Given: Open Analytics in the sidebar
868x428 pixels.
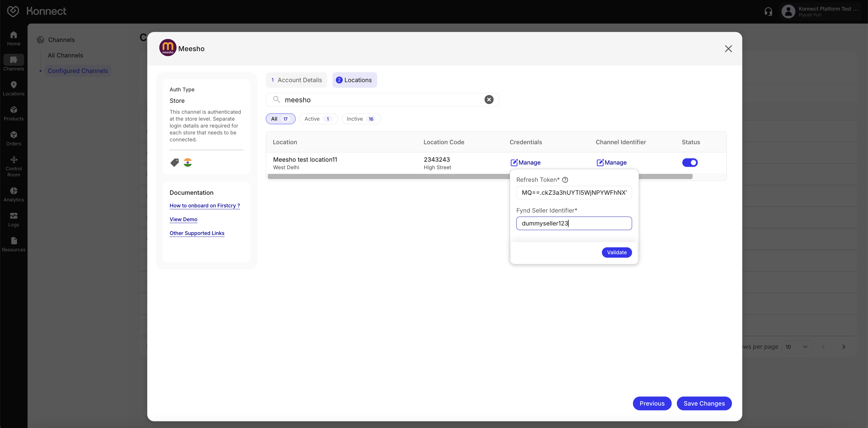Looking at the screenshot, I should (x=13, y=194).
